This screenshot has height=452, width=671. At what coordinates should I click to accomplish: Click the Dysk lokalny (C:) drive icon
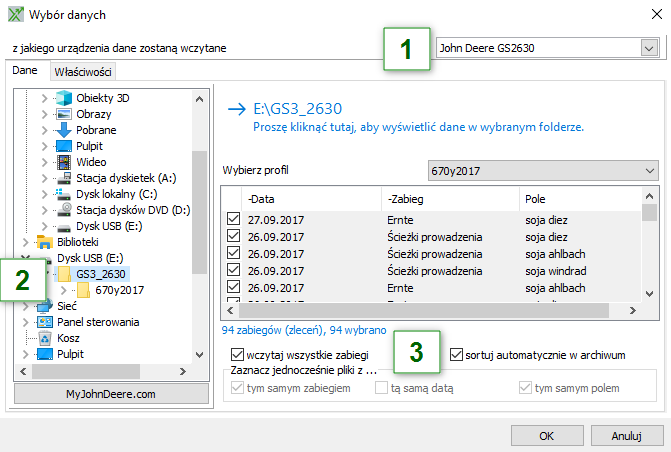(x=64, y=194)
